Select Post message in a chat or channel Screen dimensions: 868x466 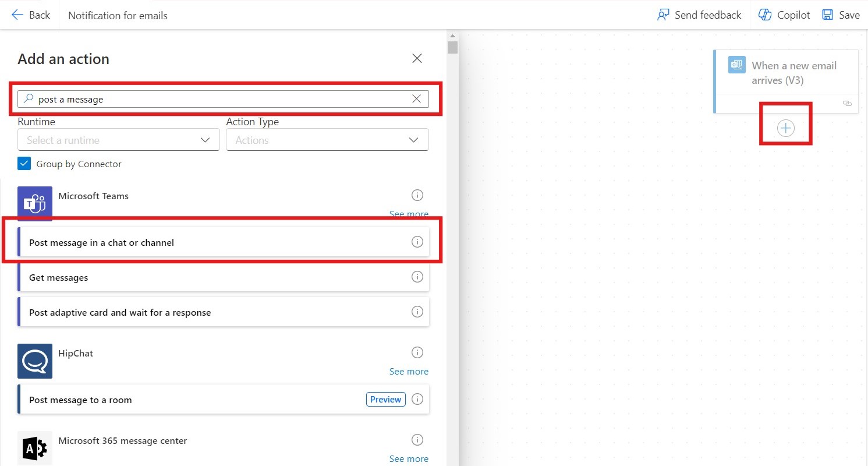[x=223, y=242]
